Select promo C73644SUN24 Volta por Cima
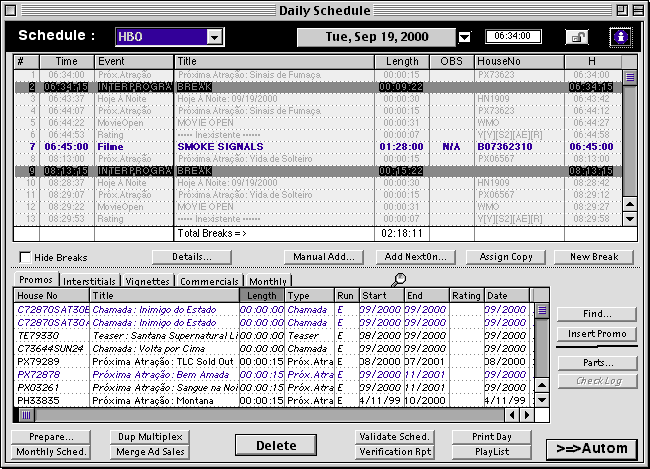650x469 pixels. tap(274, 349)
